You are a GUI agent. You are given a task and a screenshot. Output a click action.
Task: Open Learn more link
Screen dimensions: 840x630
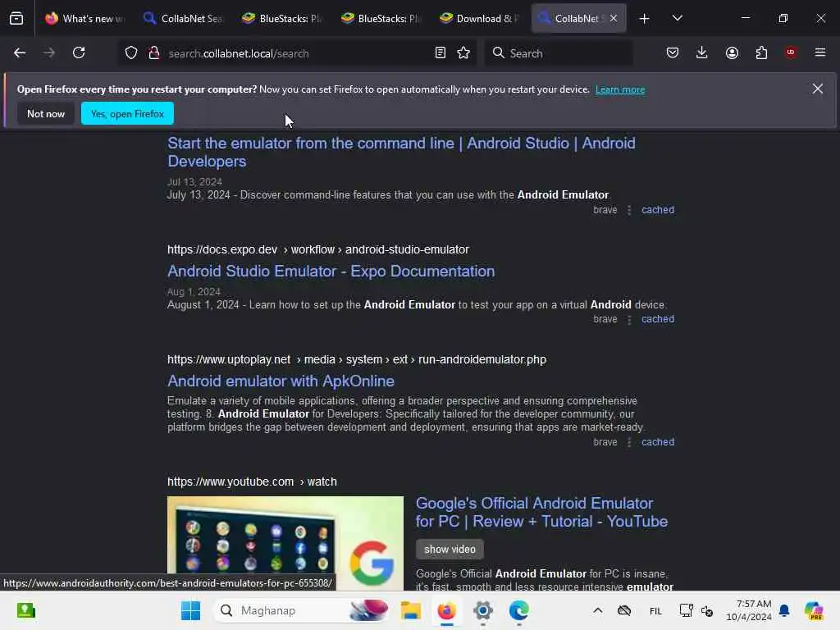click(x=620, y=89)
